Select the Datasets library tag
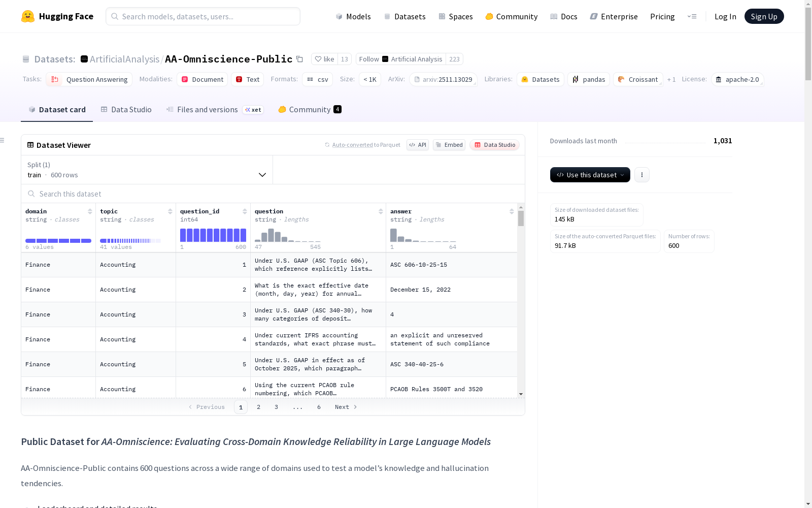 (x=540, y=79)
